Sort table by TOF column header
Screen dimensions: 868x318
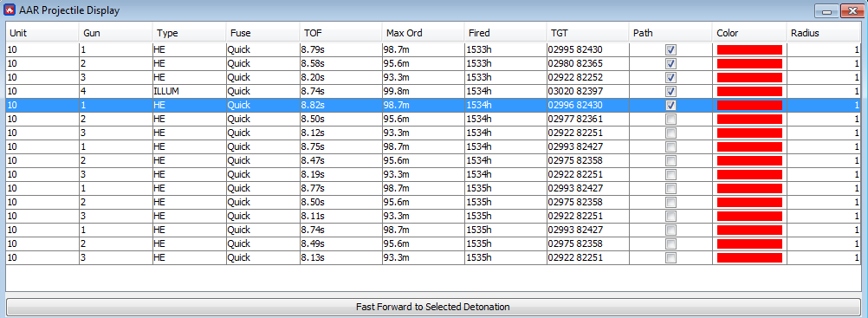click(x=340, y=33)
